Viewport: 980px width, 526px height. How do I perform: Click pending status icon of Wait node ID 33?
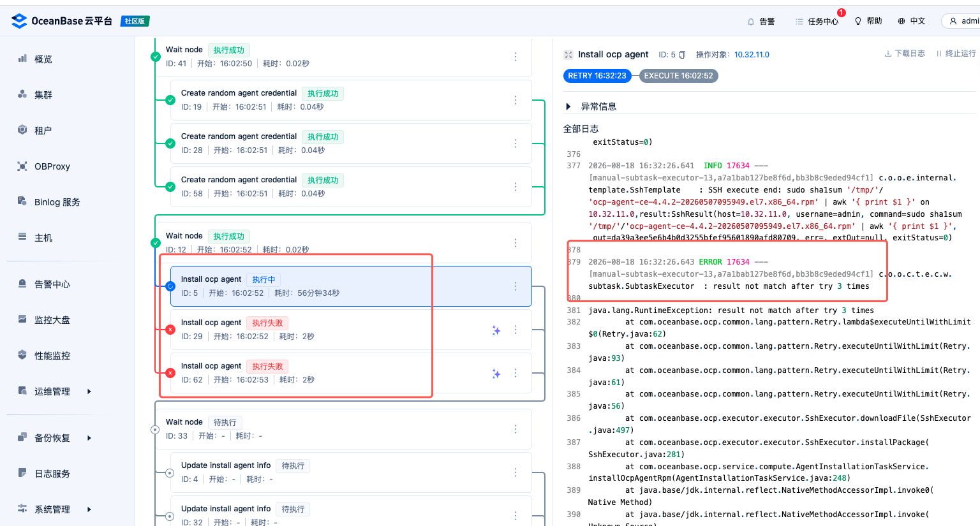click(155, 430)
